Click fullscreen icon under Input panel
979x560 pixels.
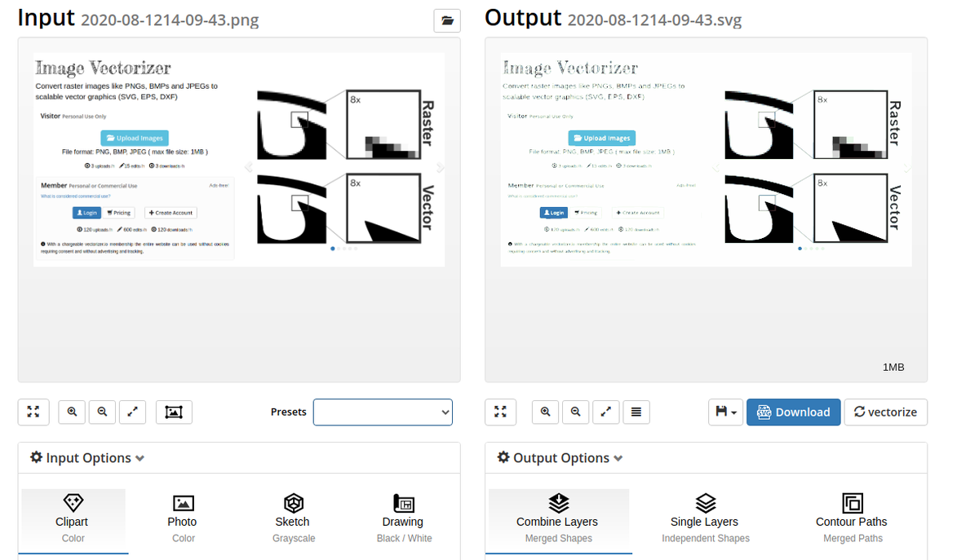coord(33,412)
